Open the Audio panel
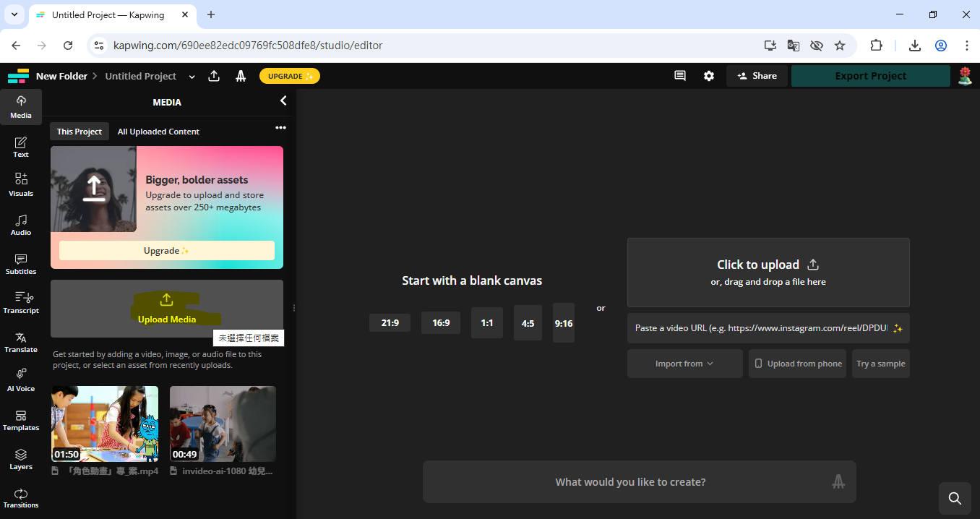This screenshot has height=519, width=980. (21, 225)
